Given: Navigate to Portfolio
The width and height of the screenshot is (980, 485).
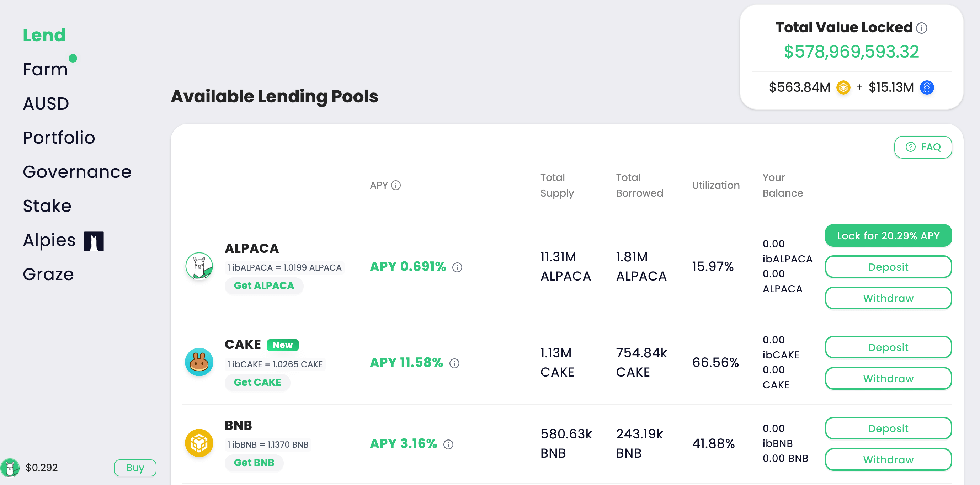Looking at the screenshot, I should coord(59,138).
